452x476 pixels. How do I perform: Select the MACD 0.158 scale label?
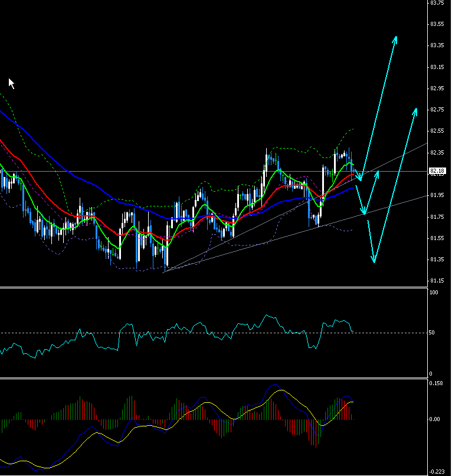click(x=435, y=383)
